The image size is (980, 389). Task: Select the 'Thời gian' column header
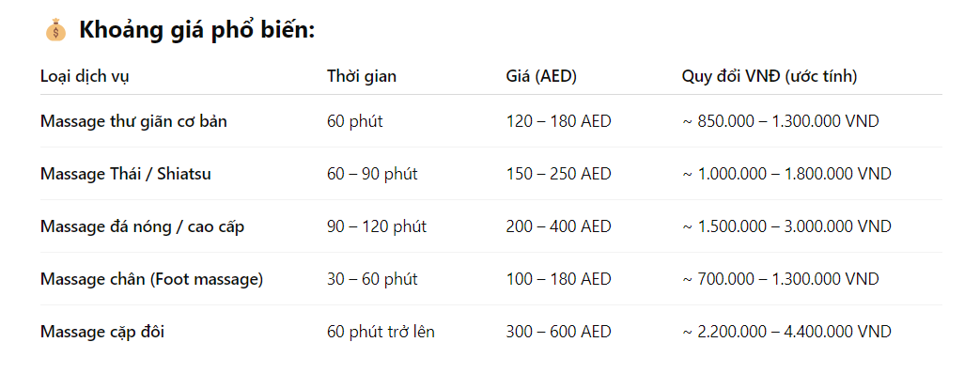pyautogui.click(x=361, y=76)
